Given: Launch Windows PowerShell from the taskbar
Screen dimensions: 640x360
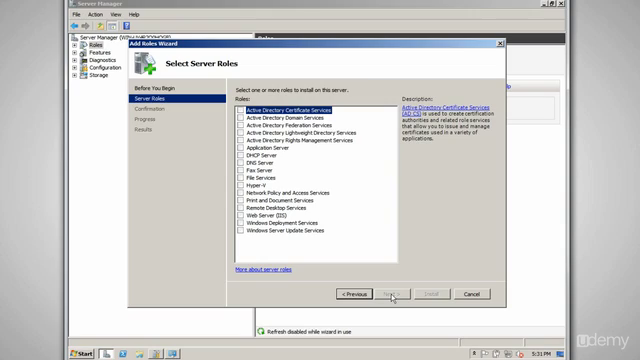Looking at the screenshot, I should point(123,354).
